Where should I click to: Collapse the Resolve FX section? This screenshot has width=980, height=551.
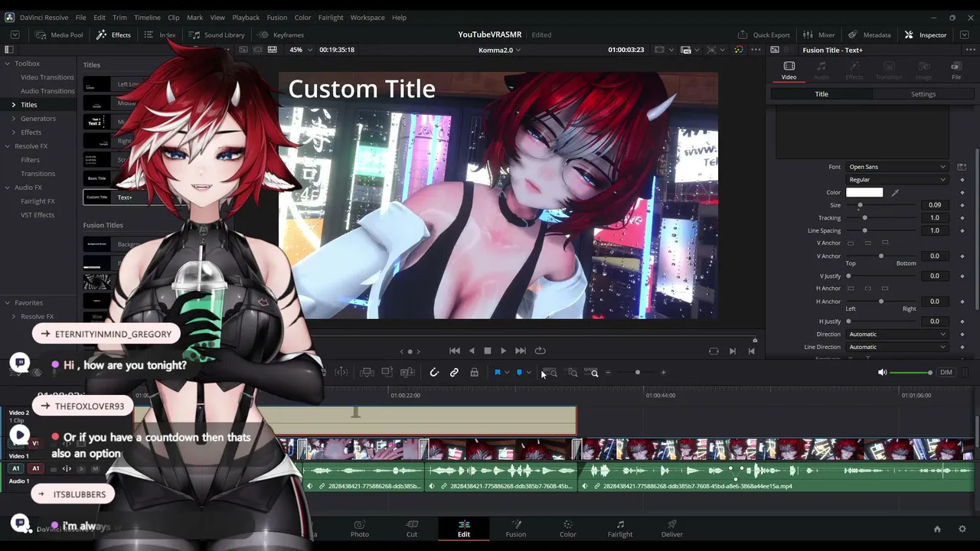click(7, 146)
